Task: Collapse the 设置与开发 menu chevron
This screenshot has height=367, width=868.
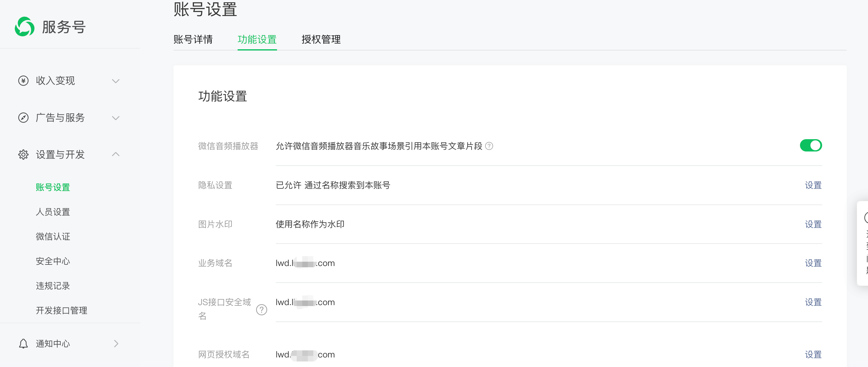Action: [x=115, y=154]
